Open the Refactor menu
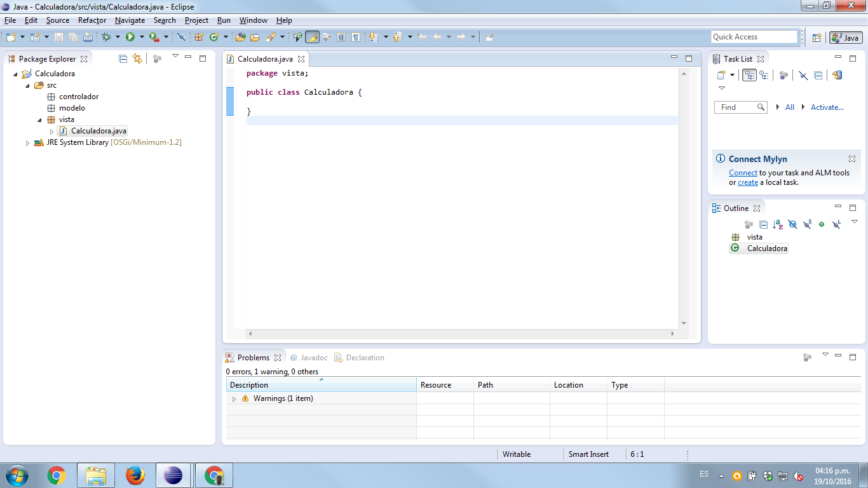 point(92,20)
